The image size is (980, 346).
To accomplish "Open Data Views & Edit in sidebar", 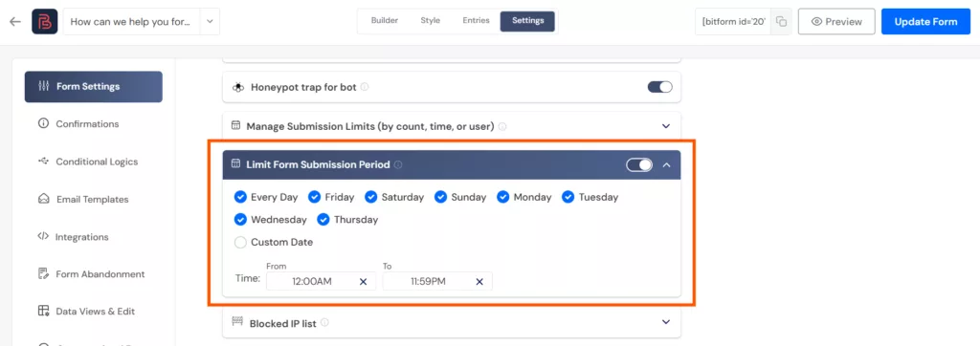I will (94, 311).
